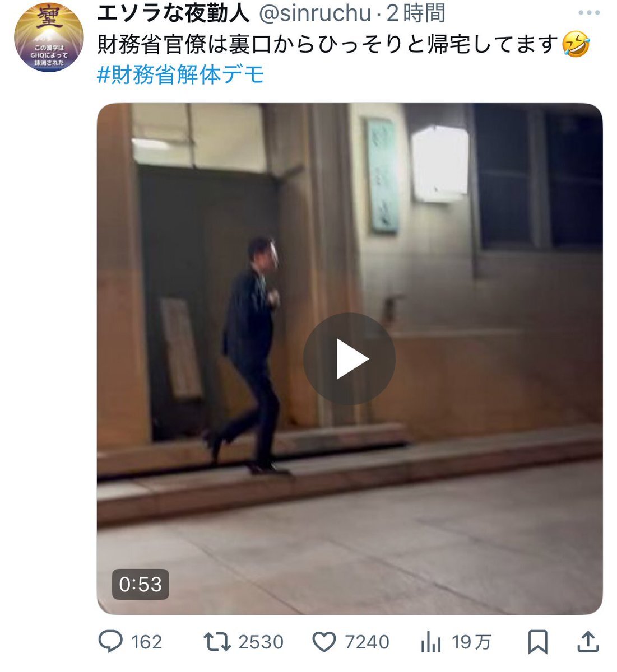Click the 2時間 timestamp
This screenshot has width=617, height=672.
(x=416, y=13)
